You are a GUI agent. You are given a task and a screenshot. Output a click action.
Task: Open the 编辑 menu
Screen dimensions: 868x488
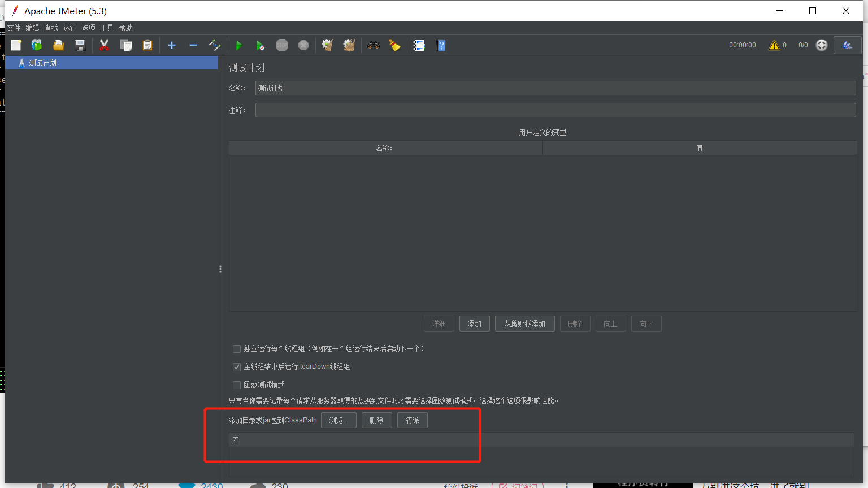[x=32, y=28]
